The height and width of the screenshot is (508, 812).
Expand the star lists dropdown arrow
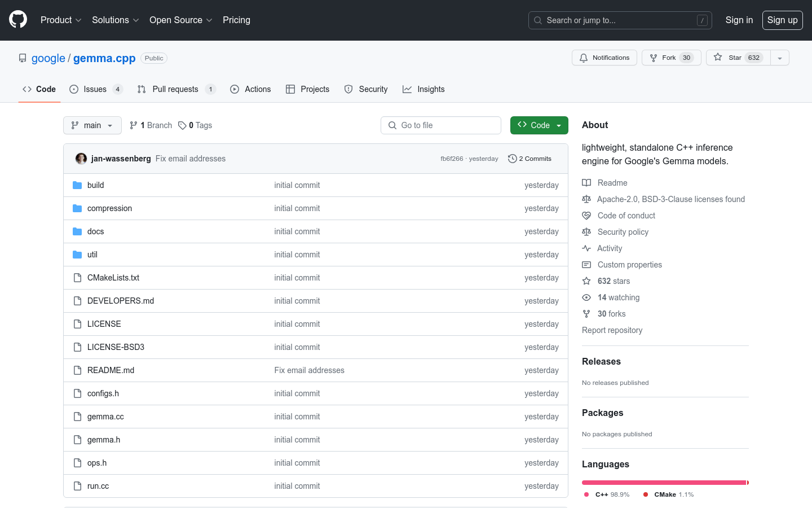pyautogui.click(x=779, y=58)
